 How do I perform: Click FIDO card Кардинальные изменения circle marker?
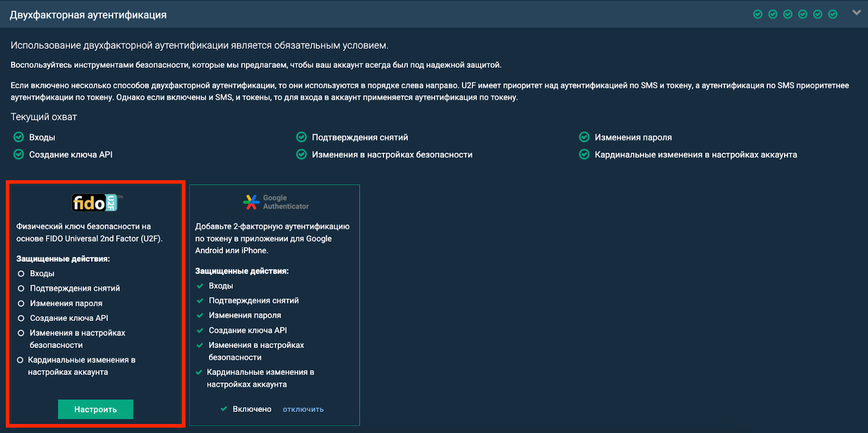point(20,360)
